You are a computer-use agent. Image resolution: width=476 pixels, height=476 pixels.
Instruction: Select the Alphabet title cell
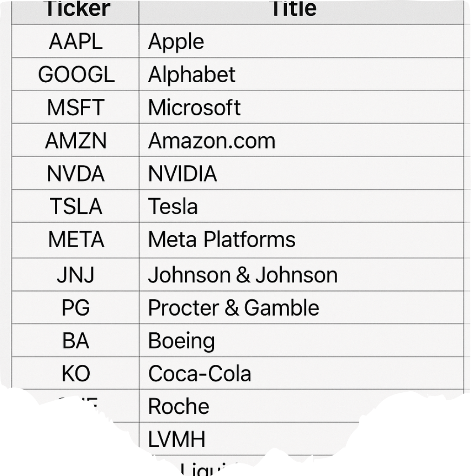[x=192, y=75]
